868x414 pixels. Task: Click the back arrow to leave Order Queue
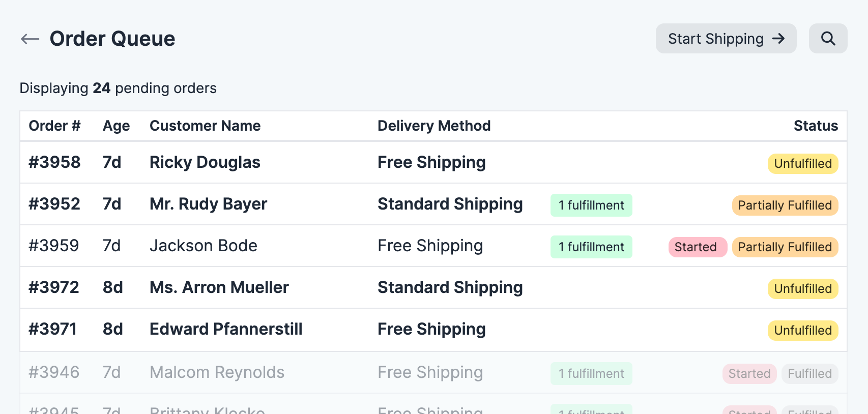pos(30,38)
